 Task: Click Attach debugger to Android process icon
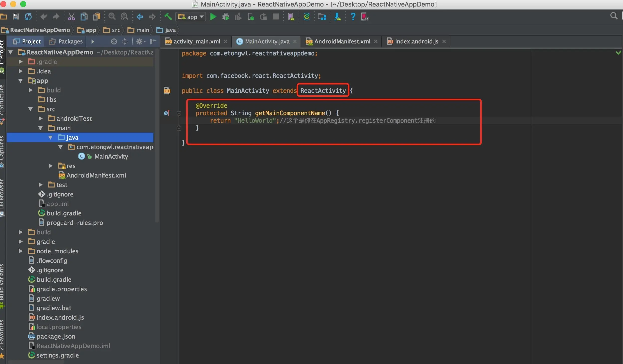click(x=251, y=17)
